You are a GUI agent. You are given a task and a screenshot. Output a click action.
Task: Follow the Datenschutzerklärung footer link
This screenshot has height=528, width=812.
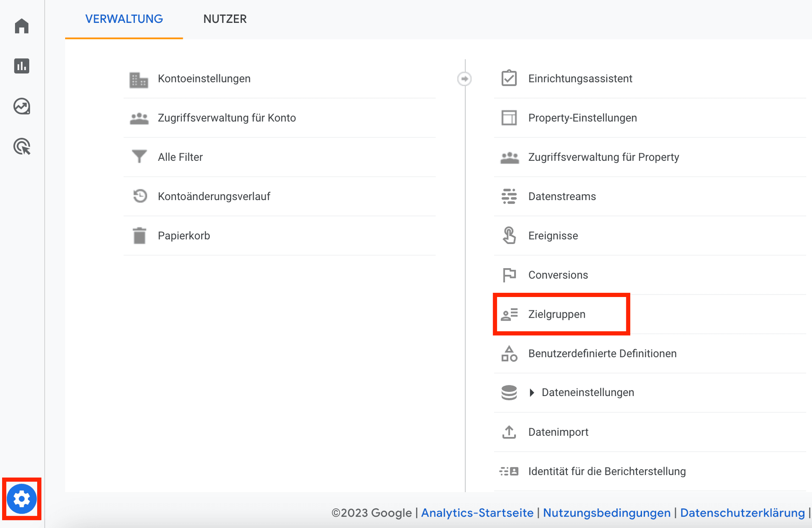[x=742, y=513]
